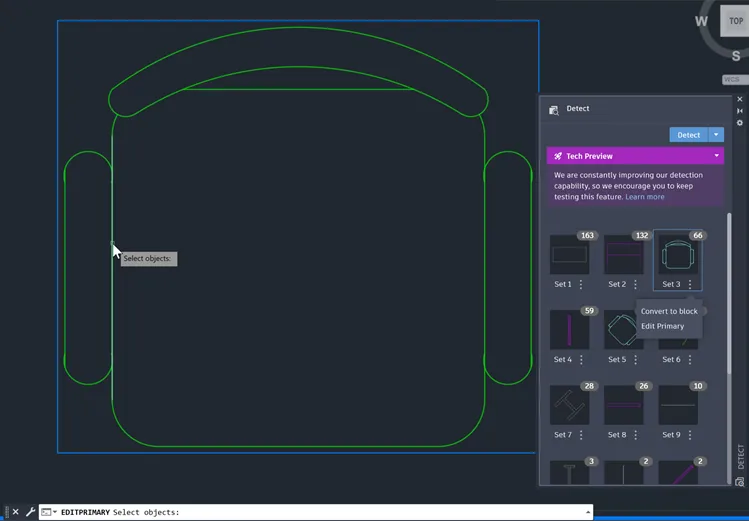Toggle the Detect palette auto-hide icon
The image size is (749, 521).
click(x=740, y=111)
